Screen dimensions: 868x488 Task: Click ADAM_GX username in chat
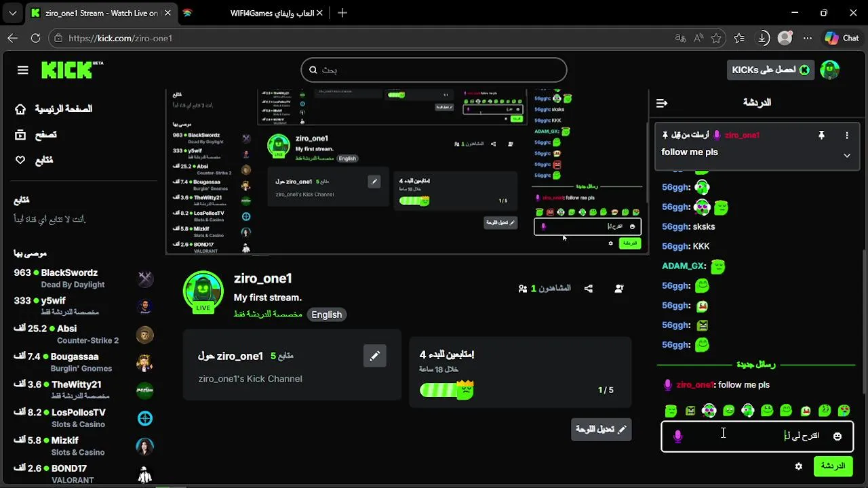684,266
